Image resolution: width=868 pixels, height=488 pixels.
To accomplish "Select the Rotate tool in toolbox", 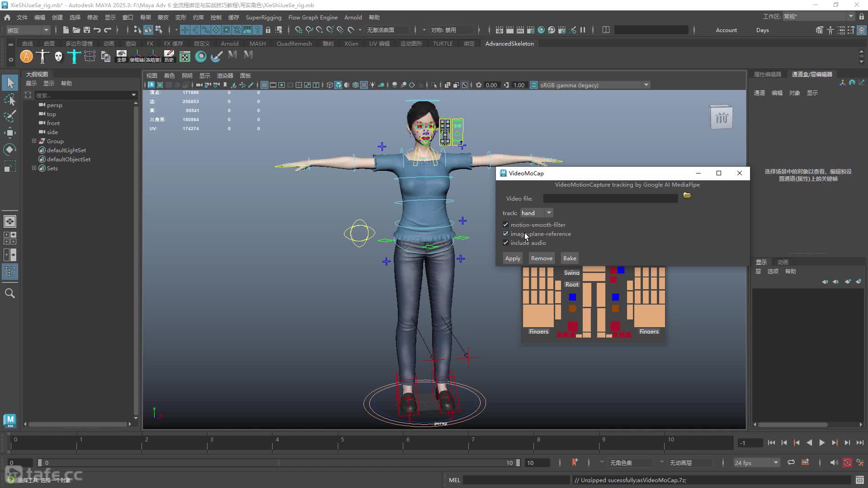I will click(x=10, y=149).
